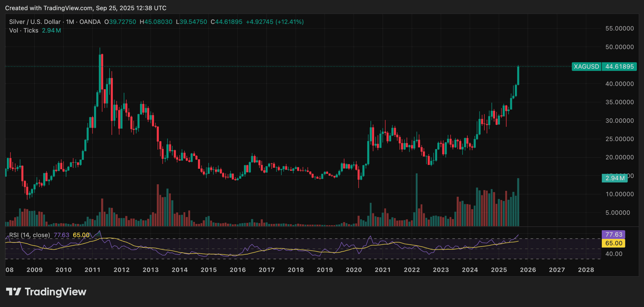This screenshot has width=644, height=307.
Task: Click the purple 77.63 RSI tag
Action: tap(614, 235)
